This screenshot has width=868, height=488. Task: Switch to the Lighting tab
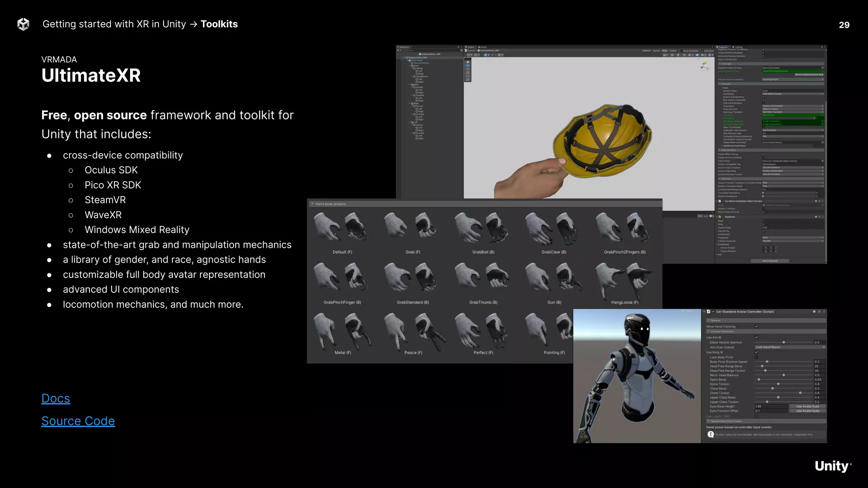[737, 47]
